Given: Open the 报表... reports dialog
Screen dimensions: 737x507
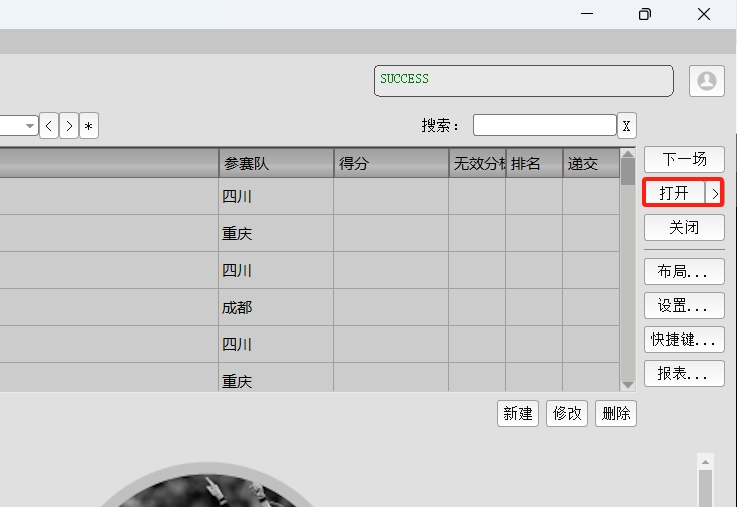Looking at the screenshot, I should (684, 373).
